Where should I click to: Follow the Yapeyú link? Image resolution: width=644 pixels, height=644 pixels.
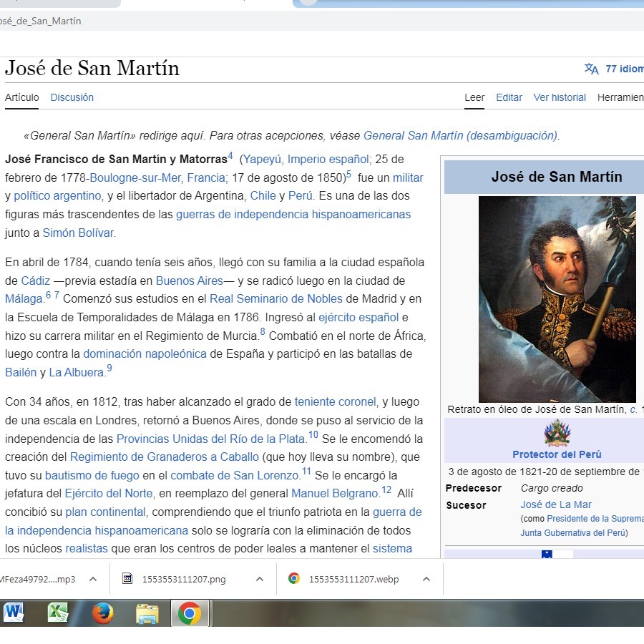pos(262,160)
